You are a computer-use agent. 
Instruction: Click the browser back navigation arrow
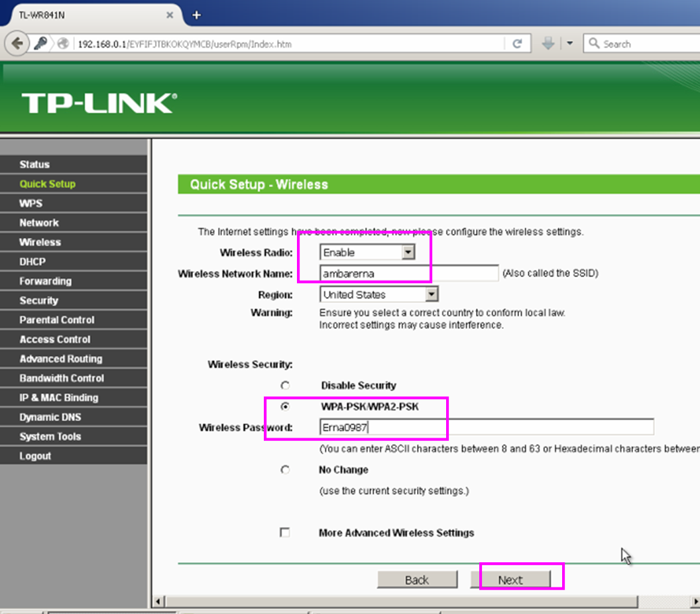17,43
